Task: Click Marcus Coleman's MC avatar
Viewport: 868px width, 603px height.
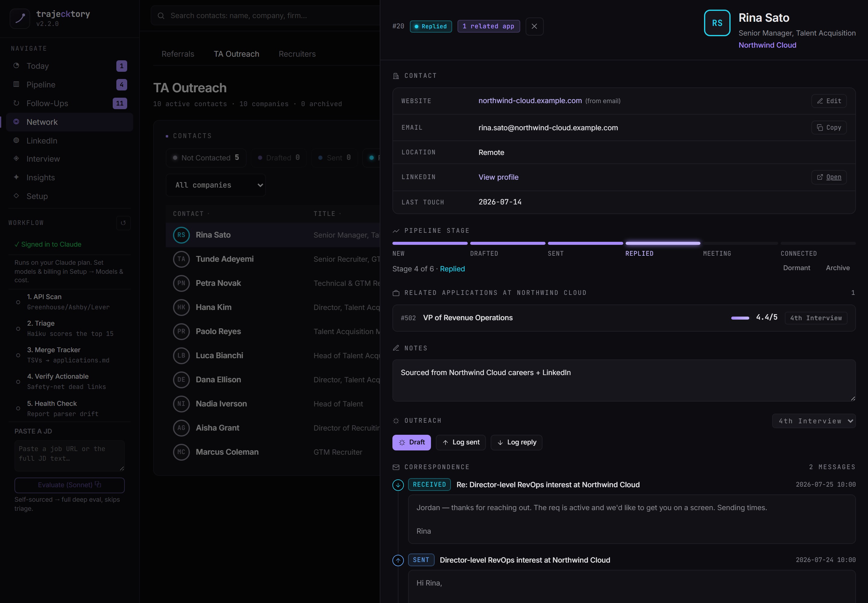Action: 181,452
